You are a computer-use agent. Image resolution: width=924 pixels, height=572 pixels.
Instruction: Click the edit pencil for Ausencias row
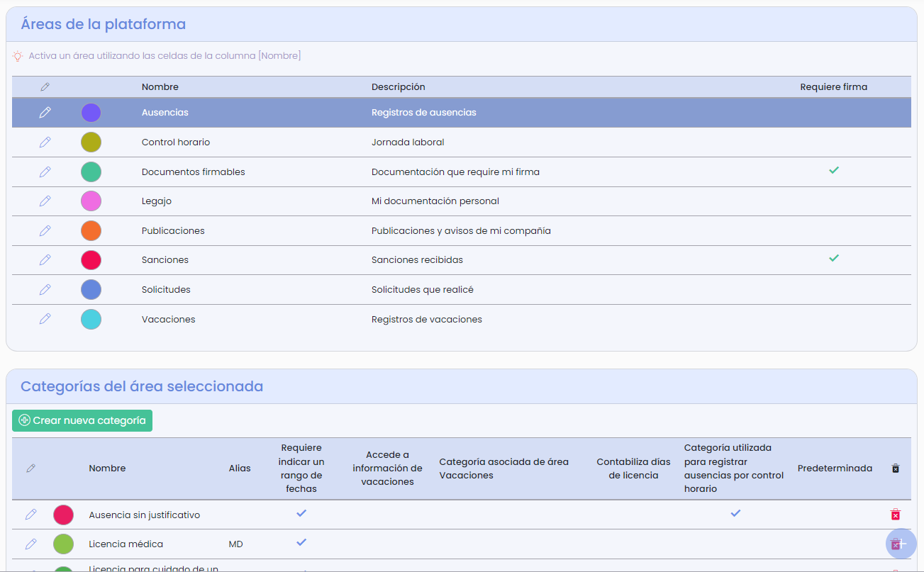click(x=45, y=112)
